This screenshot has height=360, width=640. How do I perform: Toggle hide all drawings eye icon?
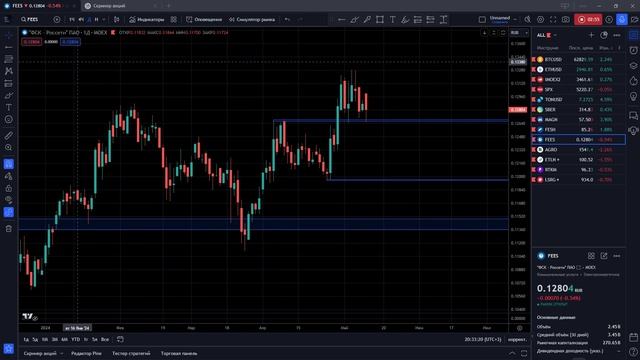coord(9,200)
